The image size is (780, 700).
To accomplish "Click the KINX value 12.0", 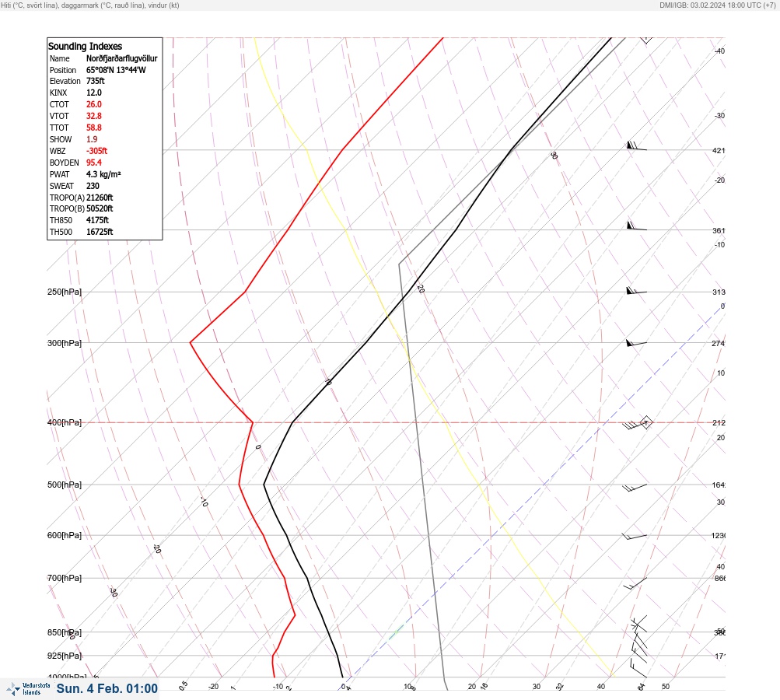I will tap(94, 93).
